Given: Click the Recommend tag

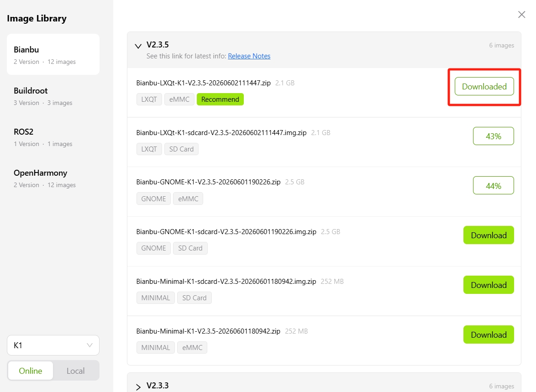Looking at the screenshot, I should (220, 99).
